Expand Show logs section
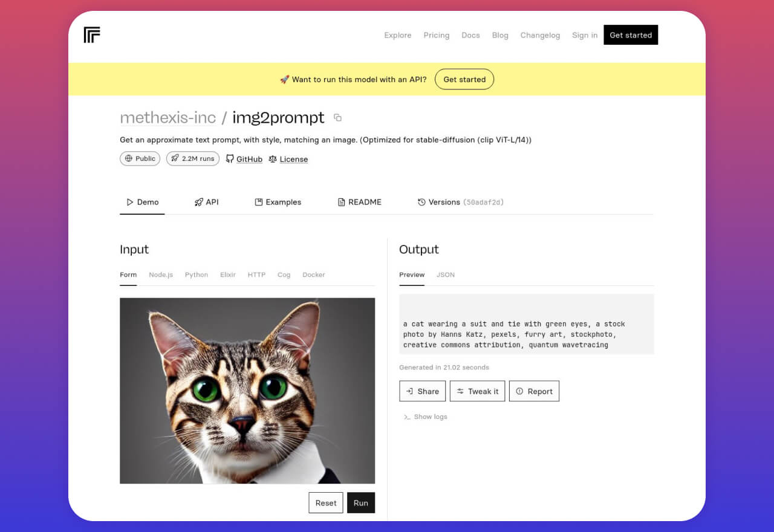The height and width of the screenshot is (532, 774). tap(425, 417)
